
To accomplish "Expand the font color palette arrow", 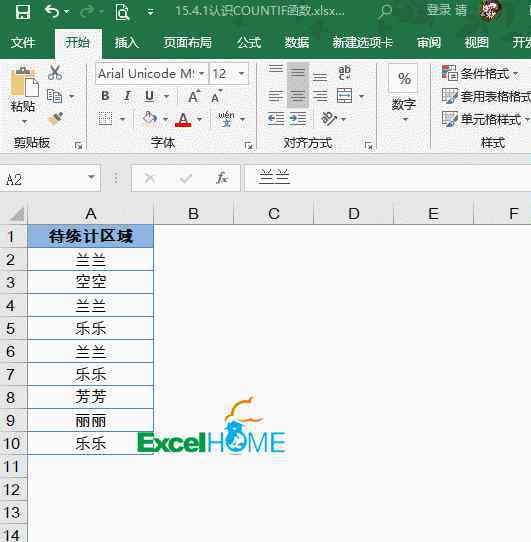I will 199,119.
